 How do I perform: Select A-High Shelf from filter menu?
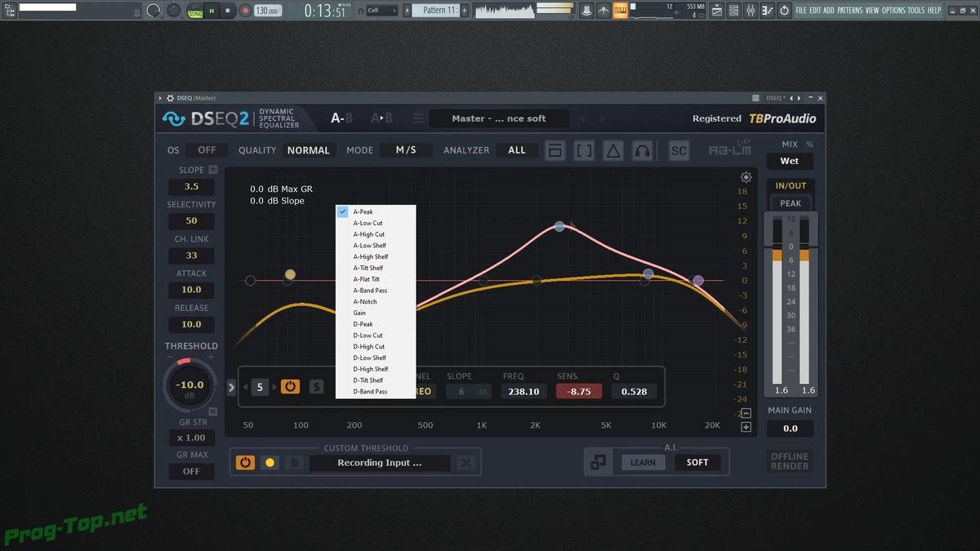point(376,256)
